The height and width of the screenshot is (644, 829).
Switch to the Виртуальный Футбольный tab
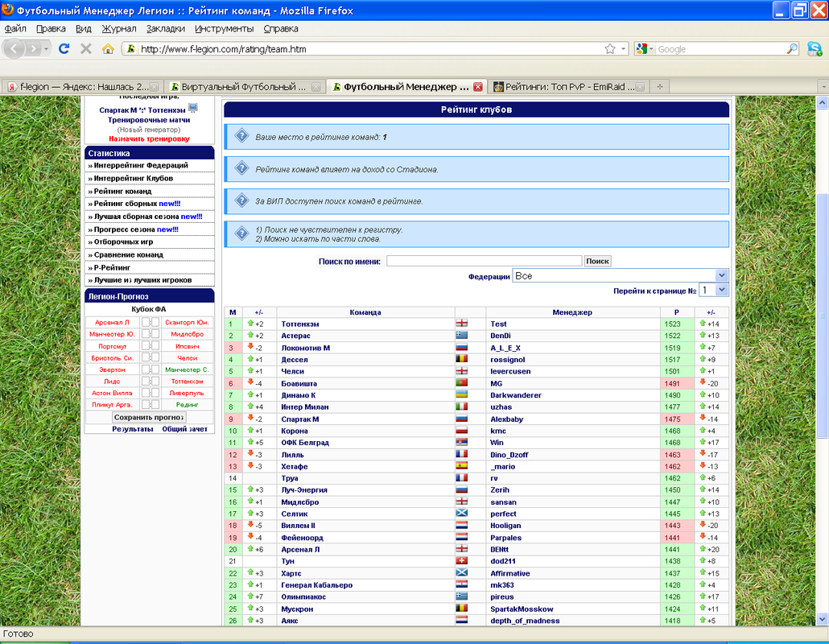(245, 87)
